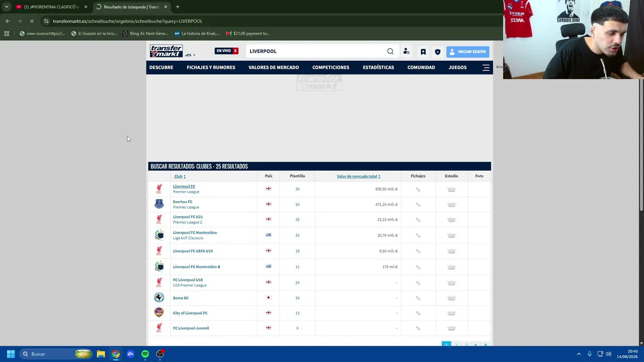Open the FC Liverpool U18 link
644x362 pixels.
tap(188, 280)
